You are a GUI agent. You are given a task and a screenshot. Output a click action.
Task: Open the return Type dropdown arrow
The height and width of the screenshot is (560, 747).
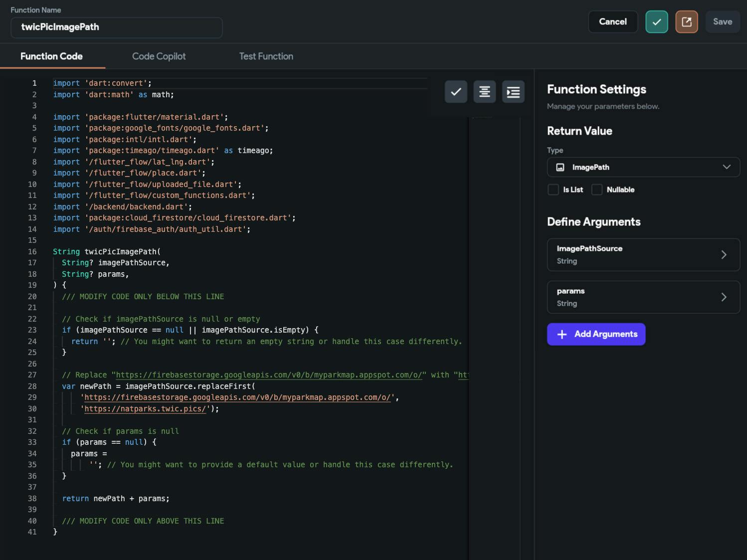[726, 167]
